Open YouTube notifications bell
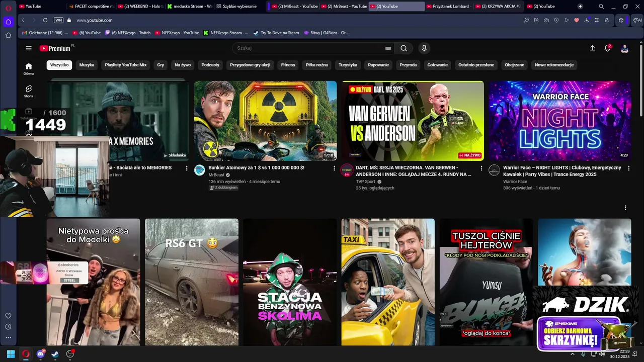644x362 pixels. [608, 48]
